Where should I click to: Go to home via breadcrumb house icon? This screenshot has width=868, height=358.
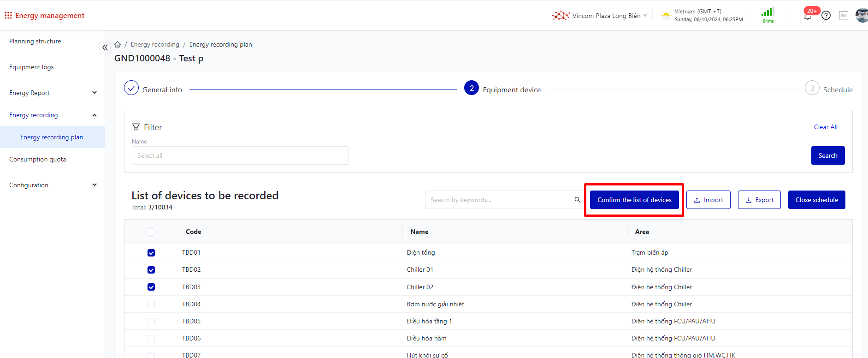coord(118,45)
